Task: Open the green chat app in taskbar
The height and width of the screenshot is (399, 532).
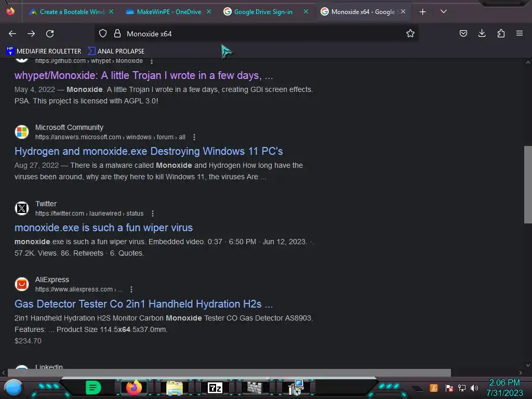Action: click(x=93, y=388)
